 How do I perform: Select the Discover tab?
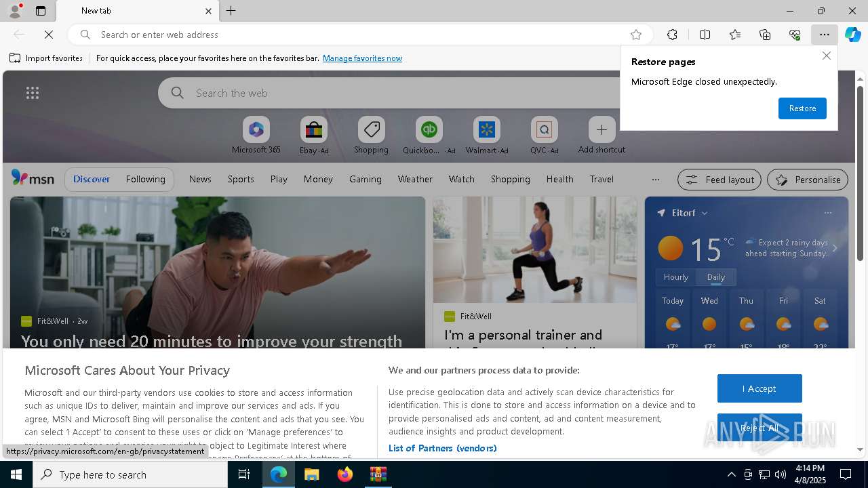click(x=92, y=179)
